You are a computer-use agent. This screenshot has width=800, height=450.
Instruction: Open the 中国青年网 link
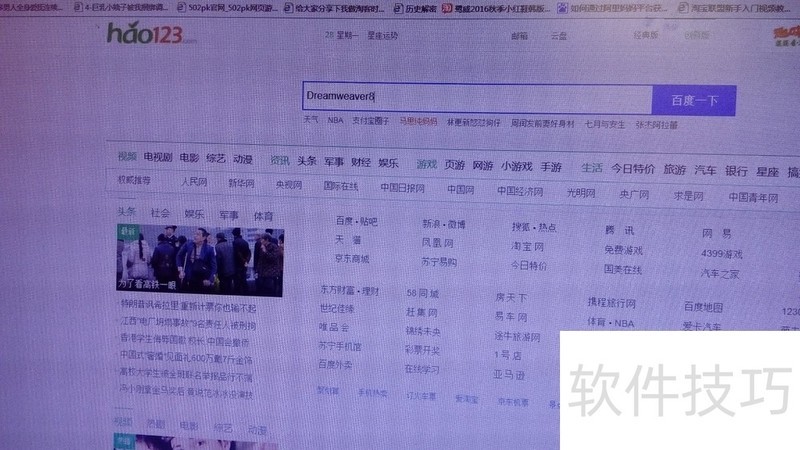[753, 197]
